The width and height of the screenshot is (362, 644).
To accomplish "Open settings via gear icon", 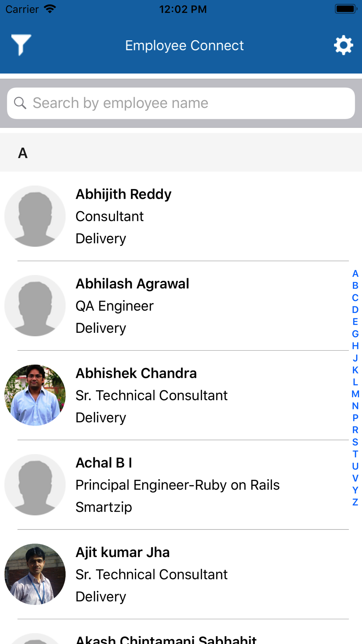I will 343,45.
